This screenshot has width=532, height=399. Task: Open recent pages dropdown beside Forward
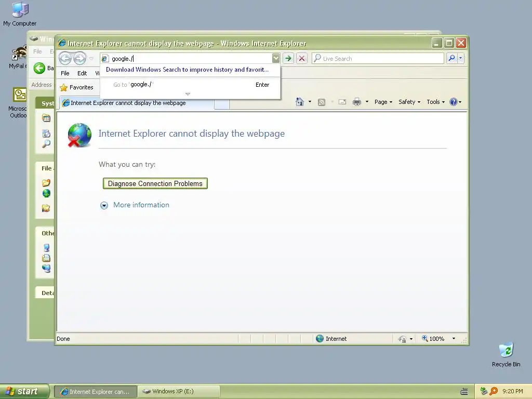91,58
